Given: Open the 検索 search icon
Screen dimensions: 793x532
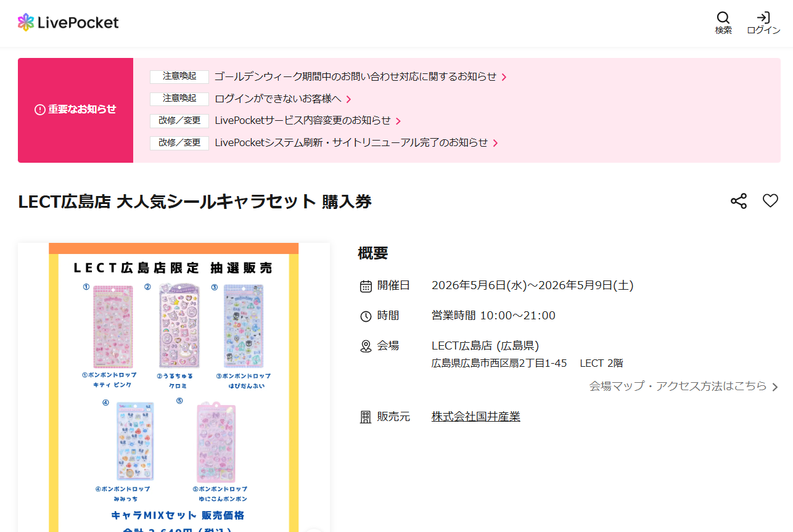Looking at the screenshot, I should click(723, 23).
